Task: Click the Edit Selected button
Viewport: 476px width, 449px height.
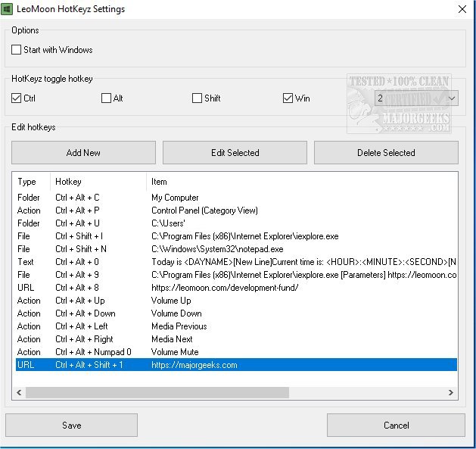Action: (x=235, y=152)
